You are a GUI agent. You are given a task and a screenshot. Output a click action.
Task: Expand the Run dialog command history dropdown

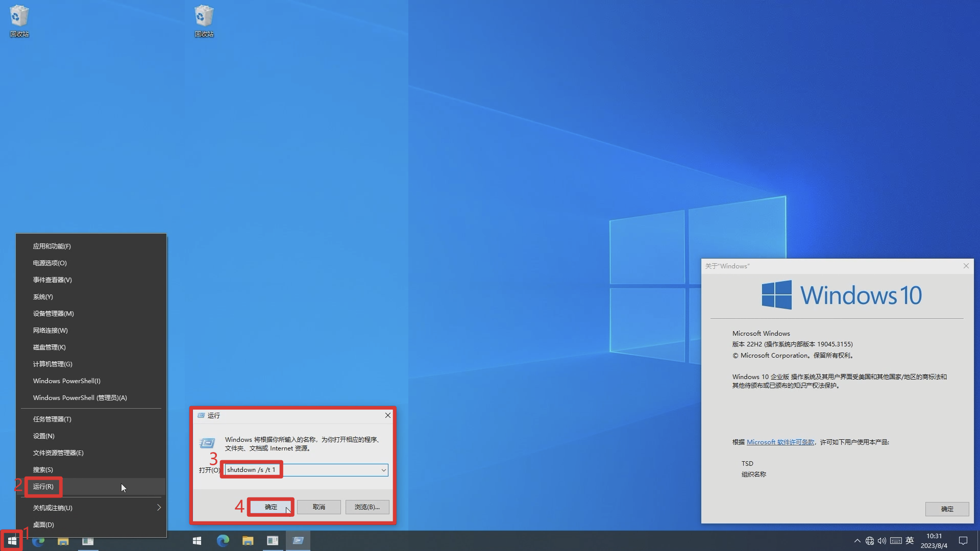click(384, 470)
